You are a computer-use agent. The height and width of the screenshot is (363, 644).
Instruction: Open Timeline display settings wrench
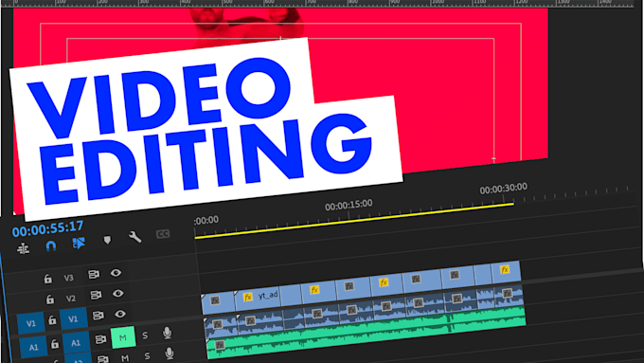pos(134,236)
